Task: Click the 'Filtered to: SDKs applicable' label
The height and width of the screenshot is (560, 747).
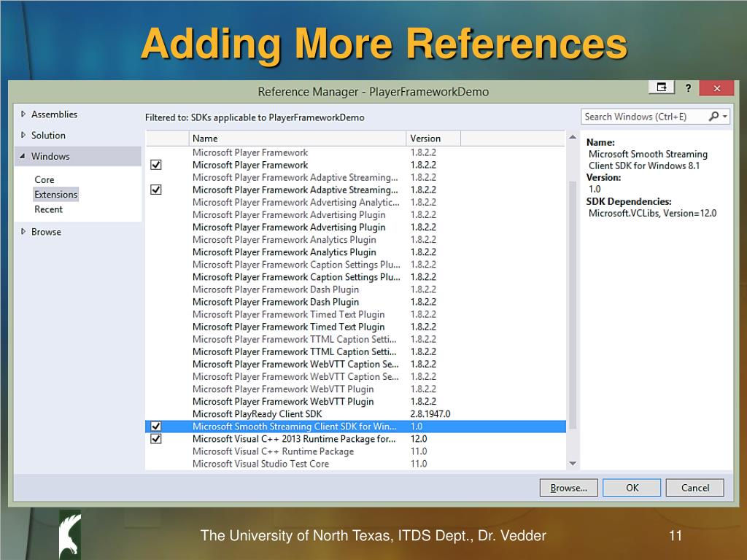Action: coord(255,117)
